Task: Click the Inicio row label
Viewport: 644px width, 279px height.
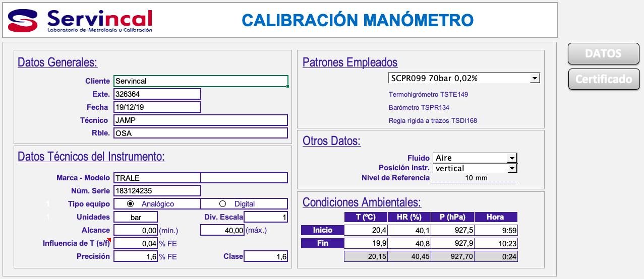Action: (x=322, y=230)
